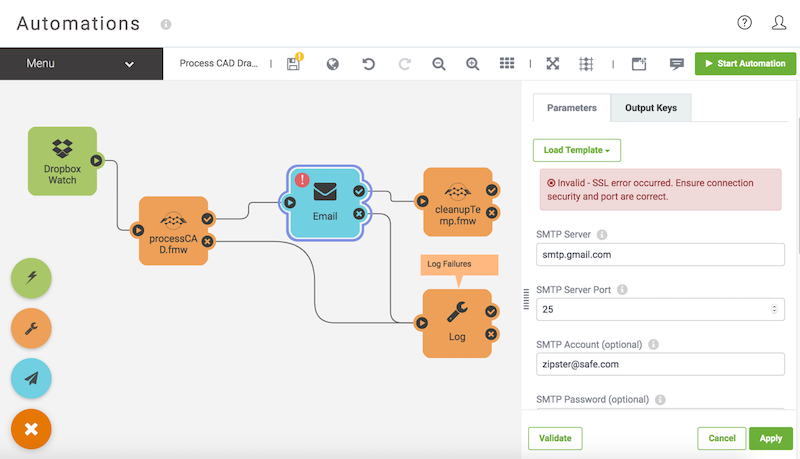Close the orange X floating button
Screen dimensions: 800x459
pyautogui.click(x=31, y=429)
